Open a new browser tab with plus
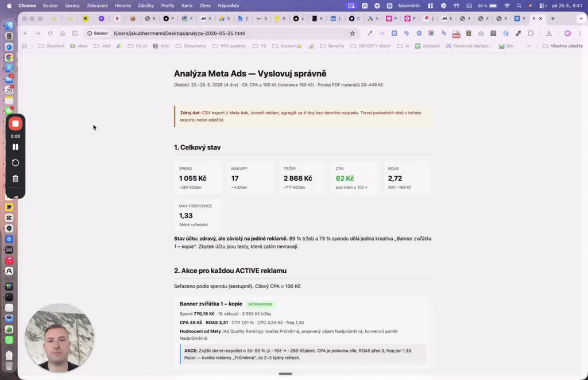The width and height of the screenshot is (588, 380). tap(553, 18)
